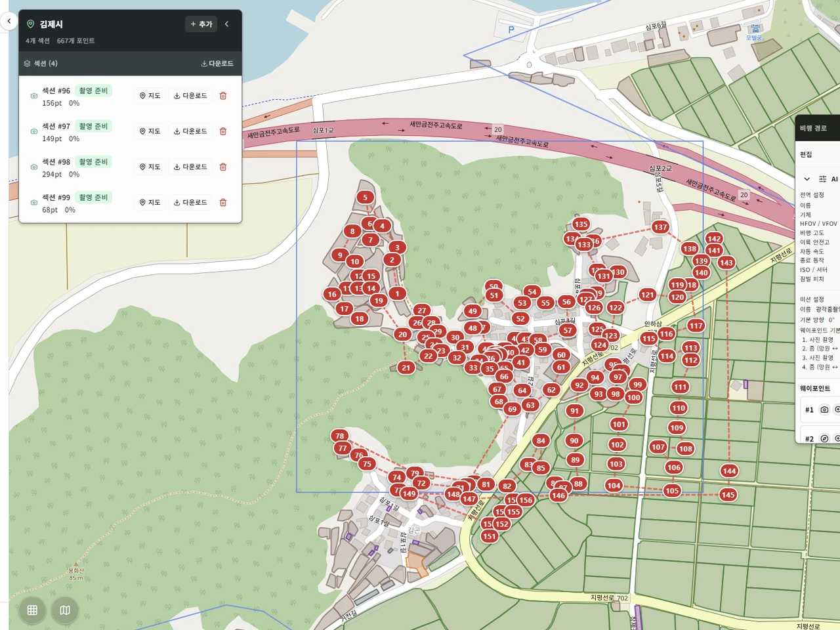Open the map style button
This screenshot has width=840, height=630.
click(65, 610)
